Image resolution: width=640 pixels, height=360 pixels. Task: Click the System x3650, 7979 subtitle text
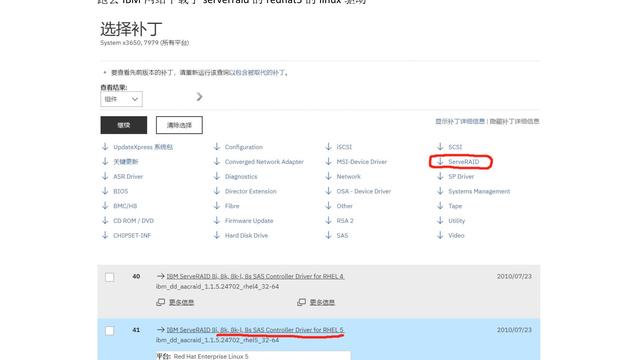tap(144, 42)
